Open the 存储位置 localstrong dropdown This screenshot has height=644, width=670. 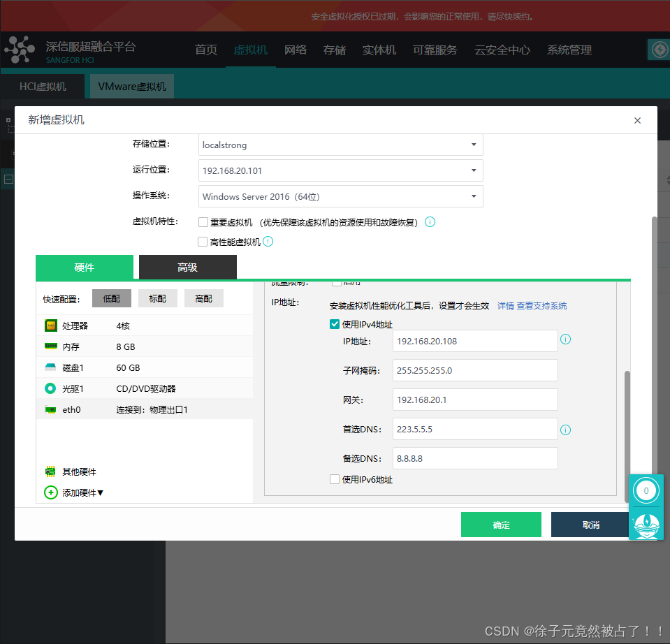tap(340, 145)
